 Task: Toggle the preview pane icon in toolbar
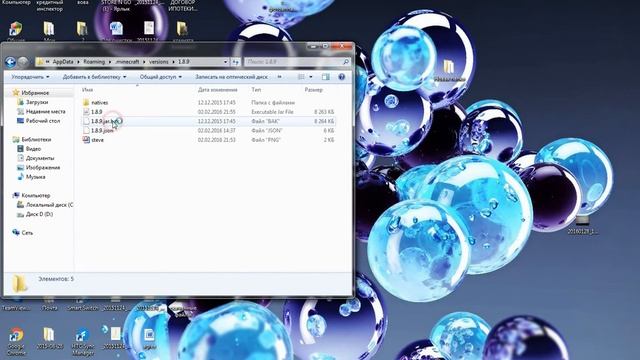325,77
